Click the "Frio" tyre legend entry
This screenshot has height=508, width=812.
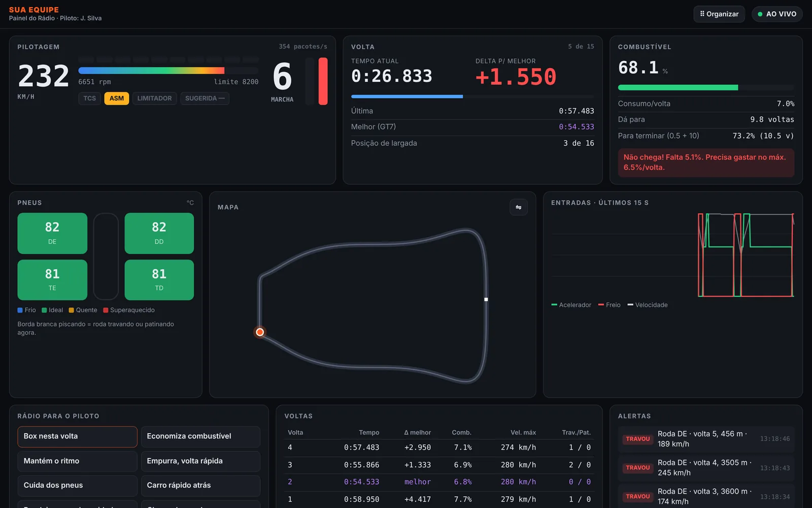point(27,310)
